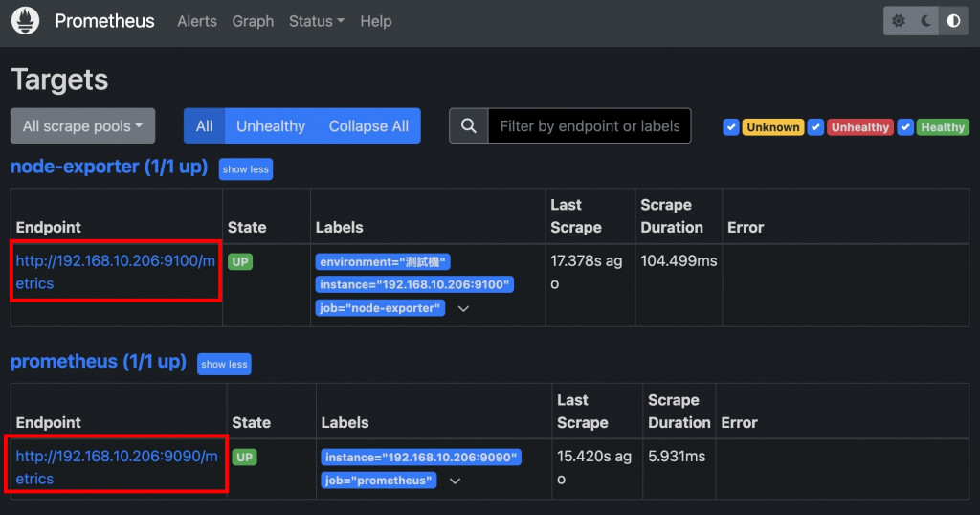Expand prometheus job labels chevron

point(455,481)
